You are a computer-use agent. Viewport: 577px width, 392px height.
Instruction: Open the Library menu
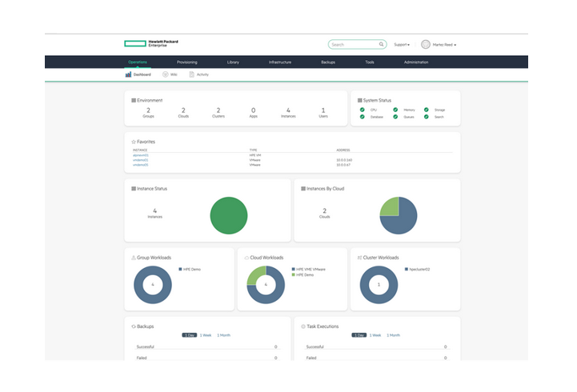point(233,62)
